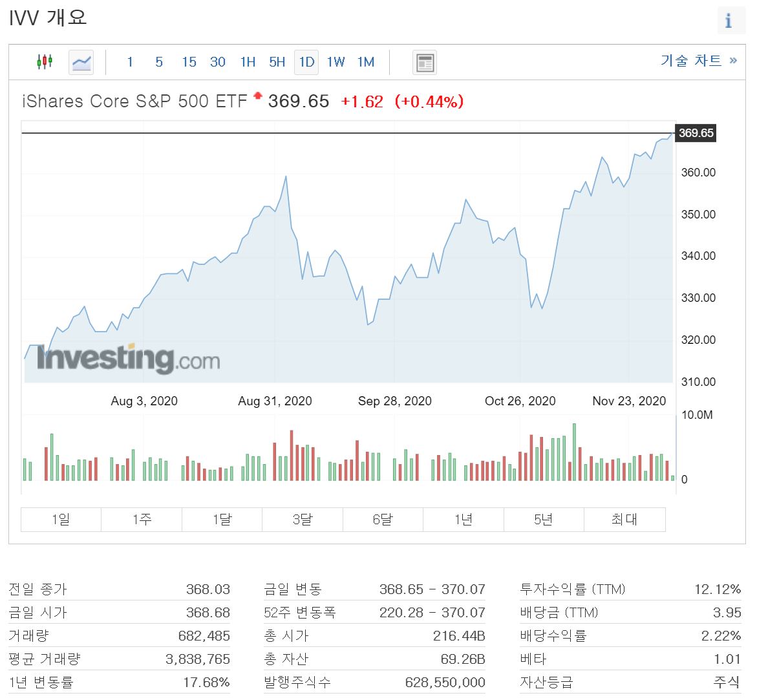Select the 1년 range option
Image resolution: width=757 pixels, height=700 pixels.
pos(463,519)
